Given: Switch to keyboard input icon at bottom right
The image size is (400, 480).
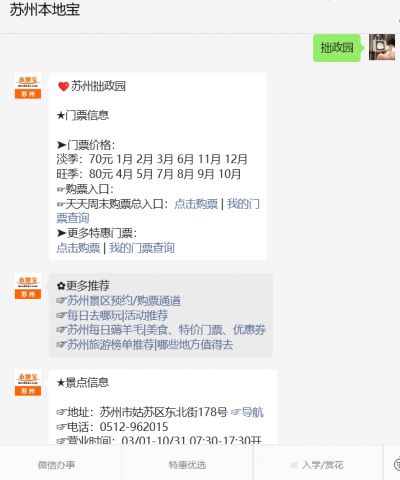Looking at the screenshot, I should tap(397, 464).
